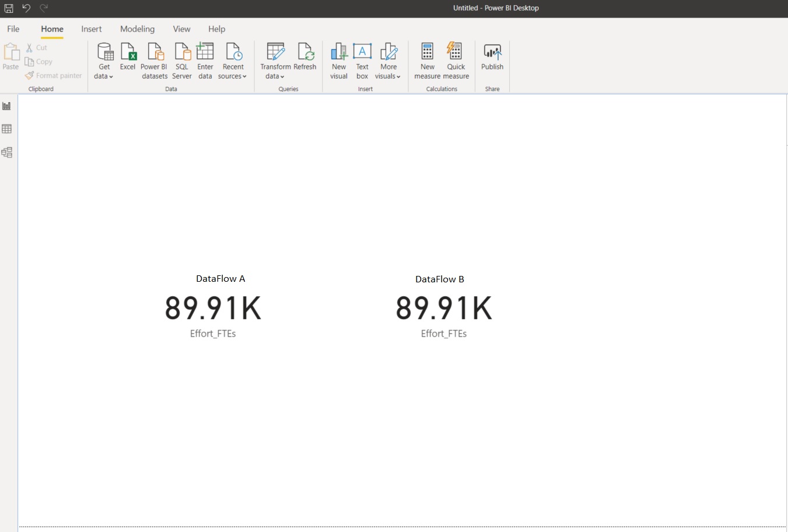788x532 pixels.
Task: Switch to Model view in sidebar
Action: click(7, 152)
